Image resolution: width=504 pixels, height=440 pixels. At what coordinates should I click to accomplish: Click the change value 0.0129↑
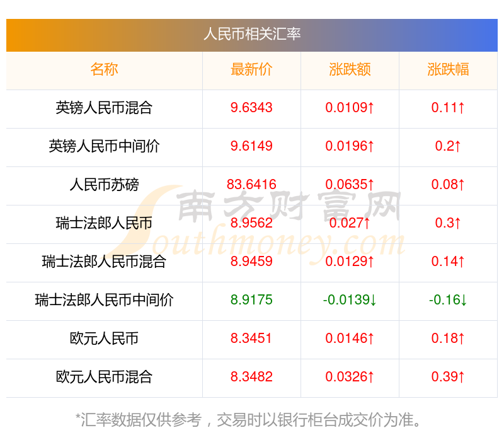tap(350, 262)
